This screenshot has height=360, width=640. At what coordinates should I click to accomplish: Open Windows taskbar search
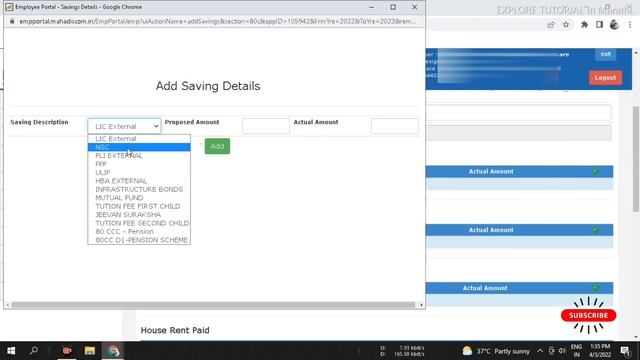pos(34,351)
